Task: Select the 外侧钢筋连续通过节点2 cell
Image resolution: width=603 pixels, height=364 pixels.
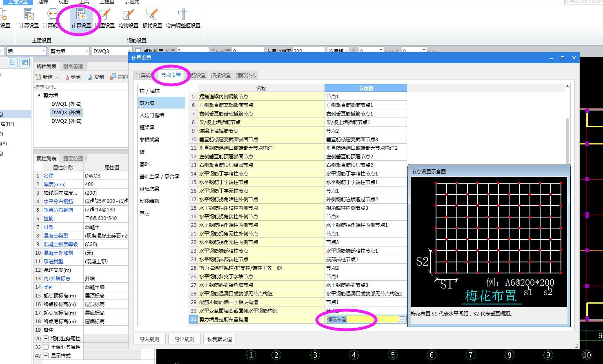Action: tap(366, 200)
